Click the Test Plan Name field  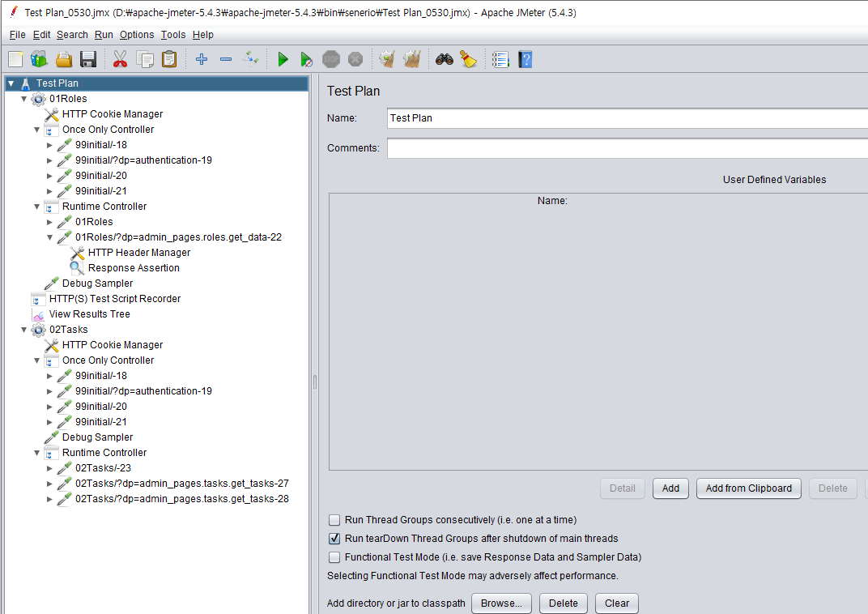pyautogui.click(x=628, y=118)
